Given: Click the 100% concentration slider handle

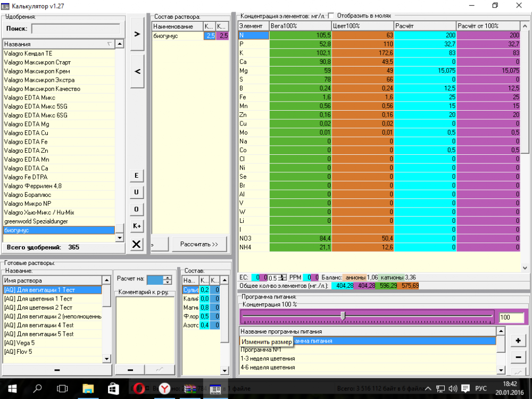Looking at the screenshot, I should 343,316.
